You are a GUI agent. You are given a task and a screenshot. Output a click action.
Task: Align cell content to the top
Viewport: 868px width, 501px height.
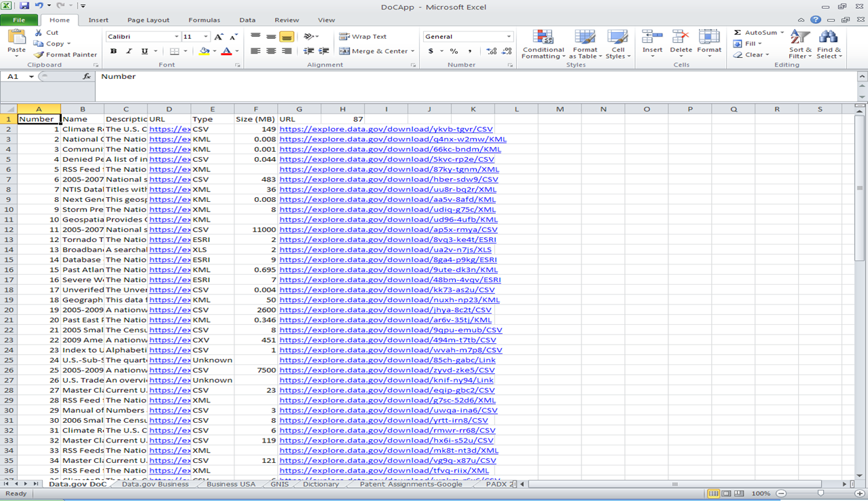(255, 37)
